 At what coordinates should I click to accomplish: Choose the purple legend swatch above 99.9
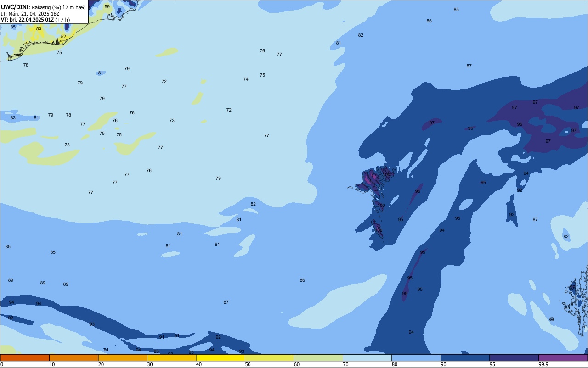(x=563, y=357)
